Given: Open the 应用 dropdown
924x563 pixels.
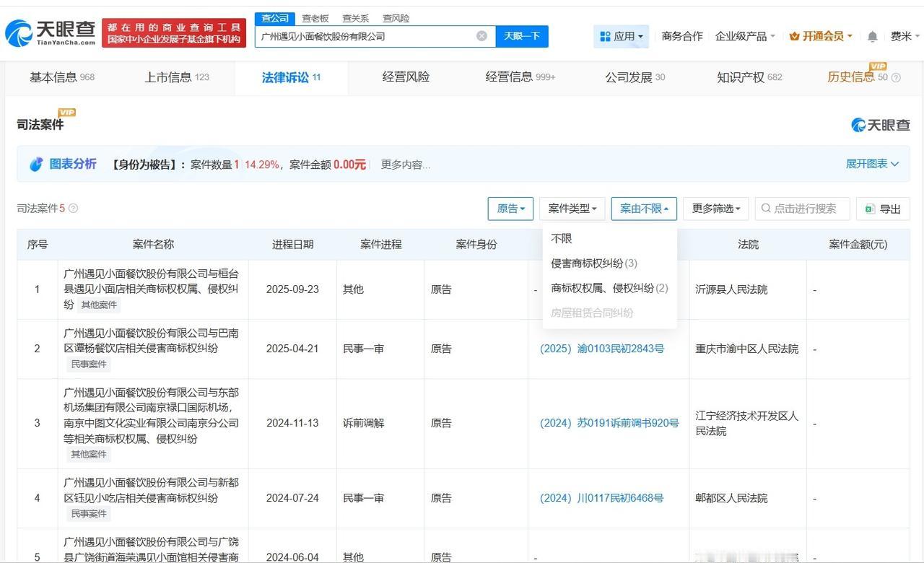Looking at the screenshot, I should [x=621, y=36].
